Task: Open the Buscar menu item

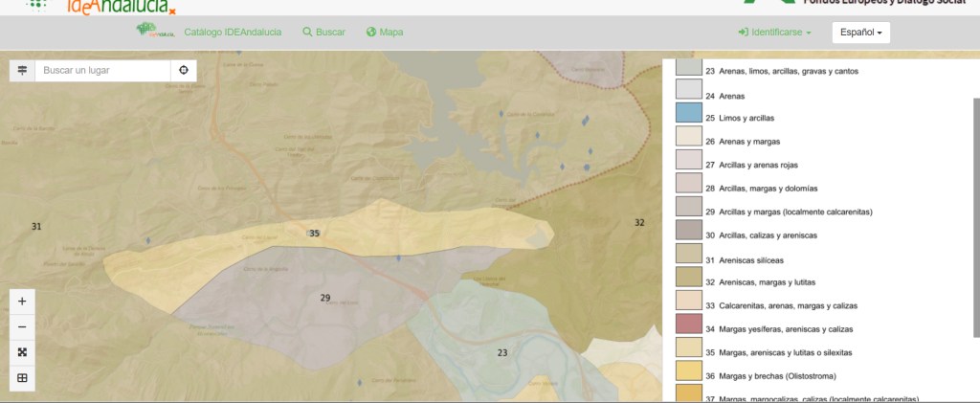Action: tap(323, 33)
